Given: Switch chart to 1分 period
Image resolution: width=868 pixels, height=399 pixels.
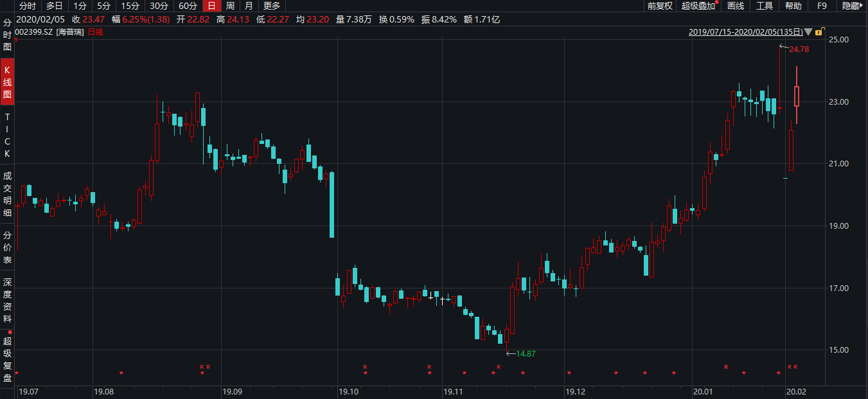Looking at the screenshot, I should (x=80, y=6).
